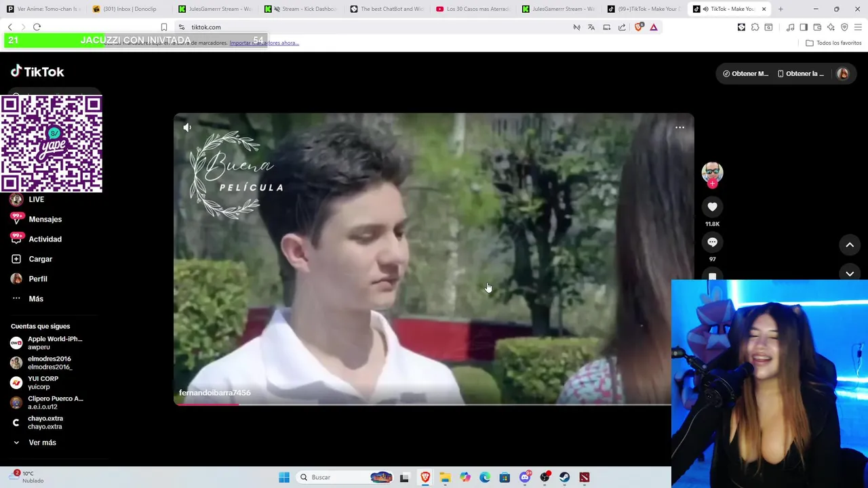868x488 pixels.
Task: Open a new browser tab with plus
Action: click(781, 9)
